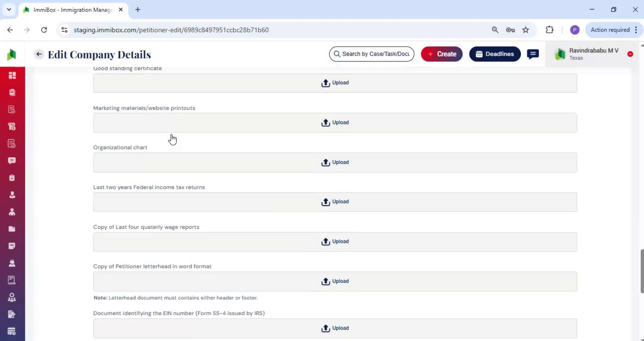644x341 pixels.
Task: Open Chrome profile avatar P
Action: 575,30
